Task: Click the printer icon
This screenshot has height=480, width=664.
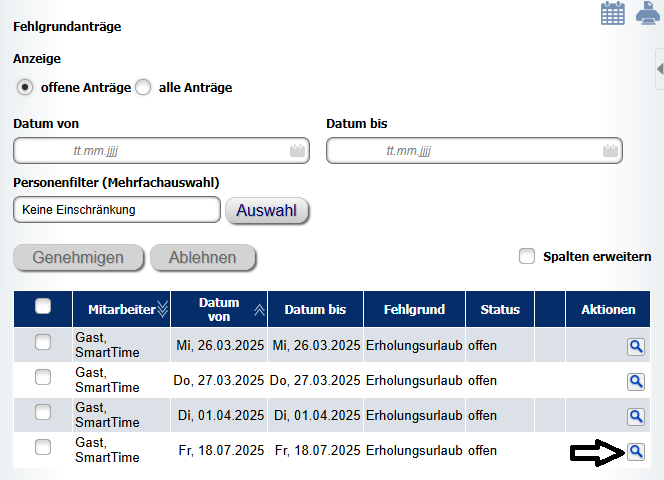Action: [x=648, y=13]
